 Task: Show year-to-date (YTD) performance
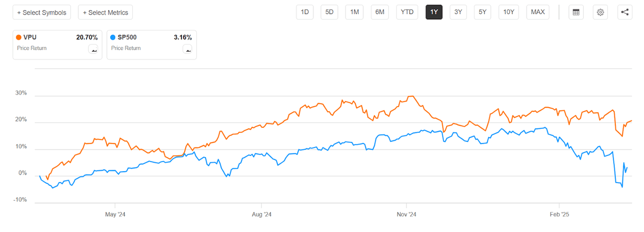407,12
